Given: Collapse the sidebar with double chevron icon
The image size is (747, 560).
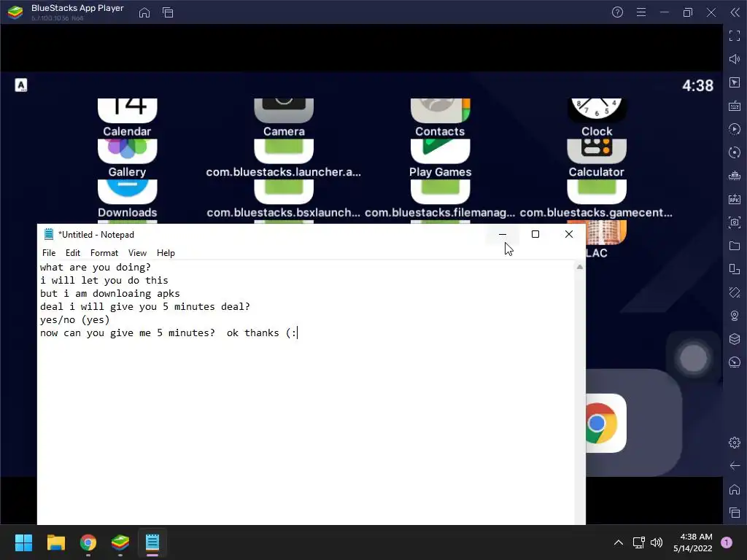Looking at the screenshot, I should pyautogui.click(x=734, y=12).
